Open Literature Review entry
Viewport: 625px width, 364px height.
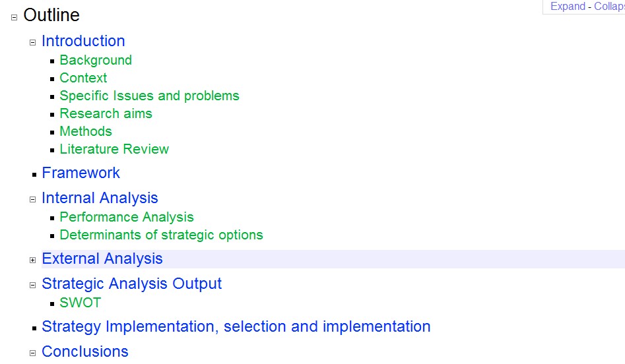coord(114,149)
